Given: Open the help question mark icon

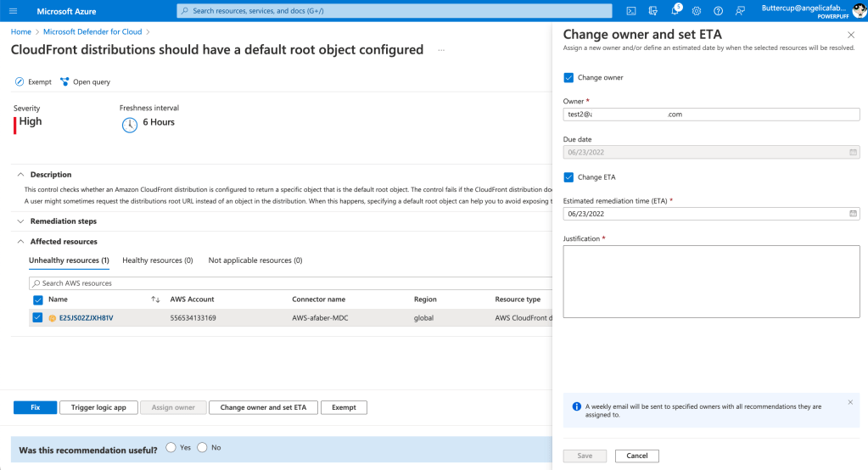Looking at the screenshot, I should point(718,11).
